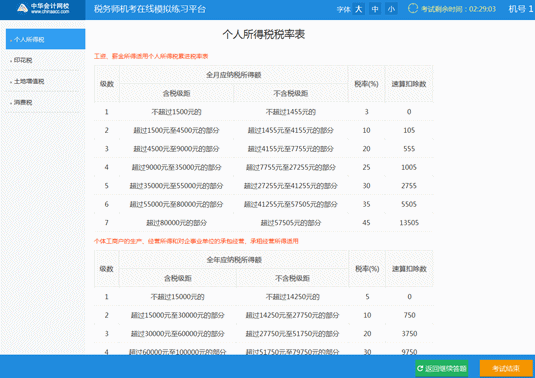Viewport: 535px width, 378px height.
Task: Click 返回继续答题 green button
Action: [442, 368]
